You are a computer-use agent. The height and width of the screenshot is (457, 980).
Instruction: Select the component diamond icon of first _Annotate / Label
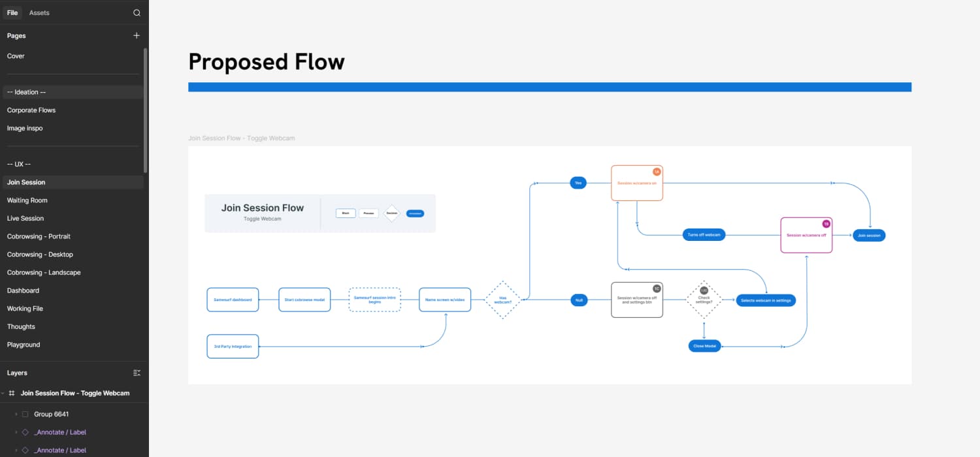pos(25,432)
